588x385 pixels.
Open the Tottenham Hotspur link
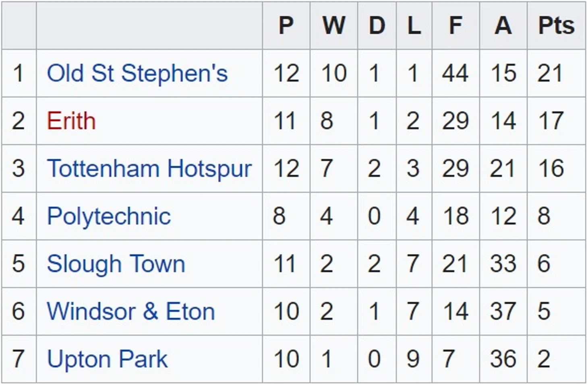149,169
